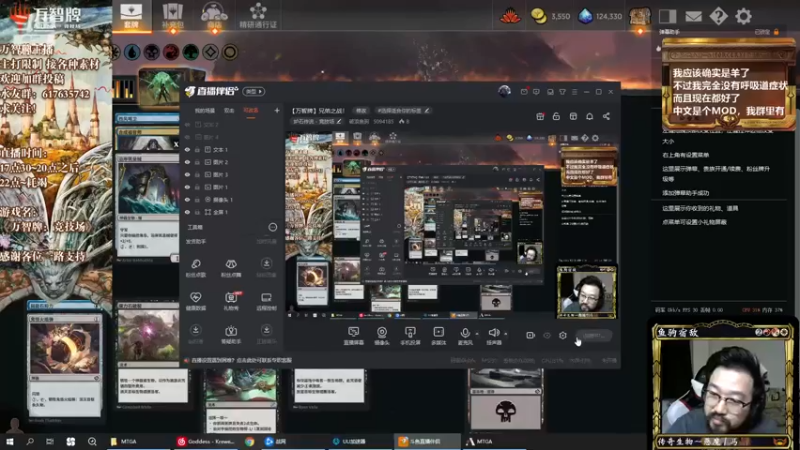The image size is (800, 450).
Task: Toggle lock on 文本 1 layer
Action: (197, 149)
